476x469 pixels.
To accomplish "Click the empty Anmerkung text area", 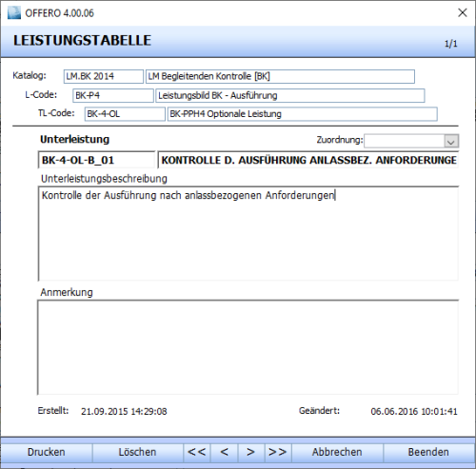I will pyautogui.click(x=248, y=347).
